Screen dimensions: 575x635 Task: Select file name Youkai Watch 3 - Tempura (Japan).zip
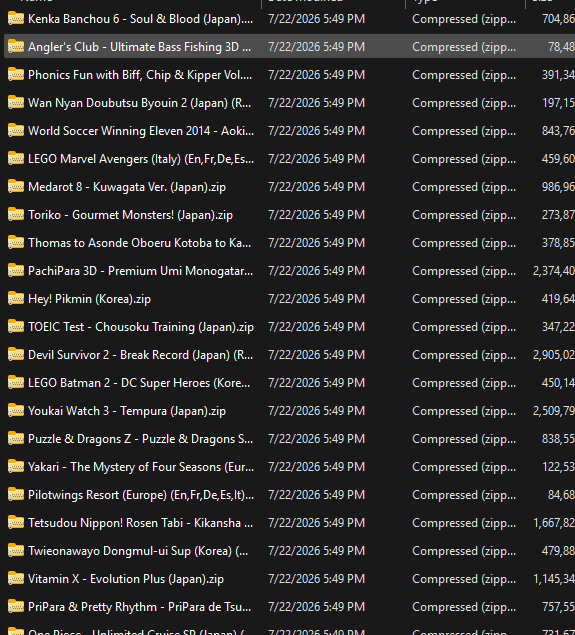[x=127, y=411]
